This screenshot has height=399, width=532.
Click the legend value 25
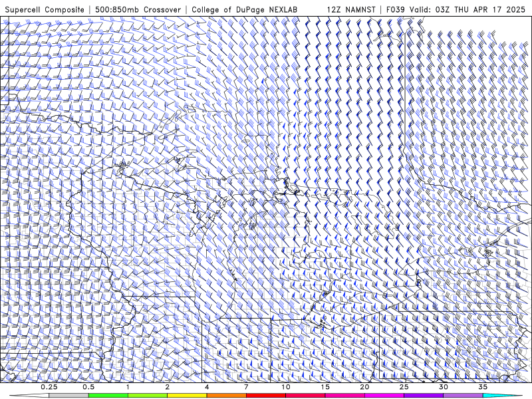(404, 387)
